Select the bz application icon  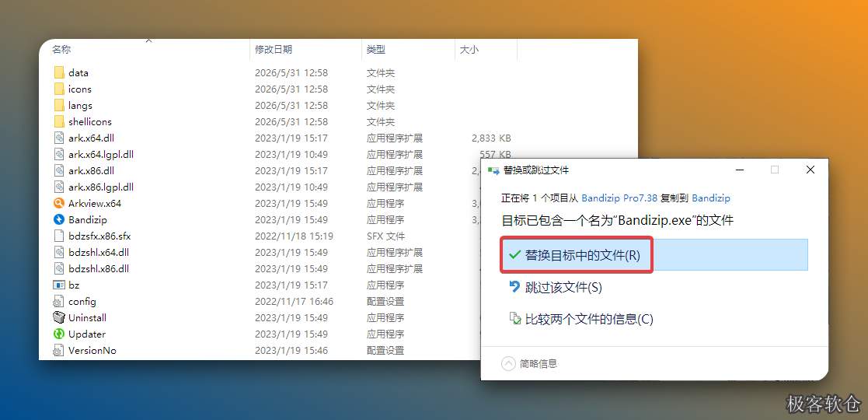click(59, 285)
